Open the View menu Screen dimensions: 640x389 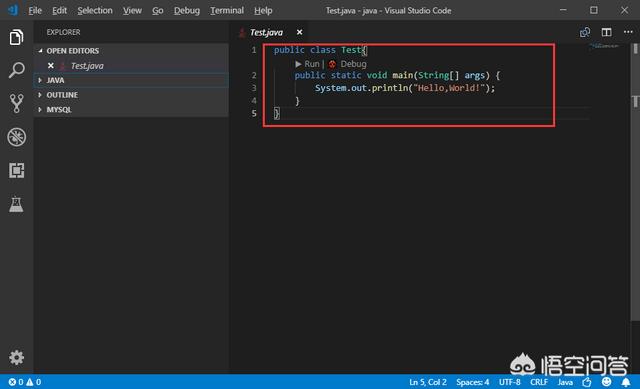pyautogui.click(x=132, y=10)
